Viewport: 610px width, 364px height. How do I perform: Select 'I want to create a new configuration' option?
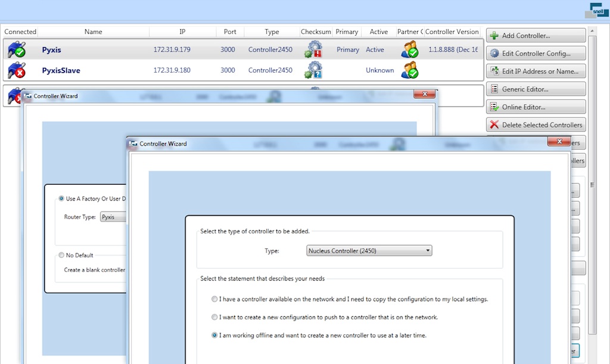click(214, 317)
